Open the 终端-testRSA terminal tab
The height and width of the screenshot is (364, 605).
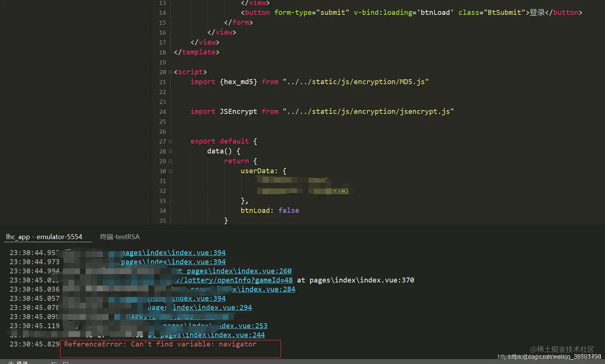120,237
